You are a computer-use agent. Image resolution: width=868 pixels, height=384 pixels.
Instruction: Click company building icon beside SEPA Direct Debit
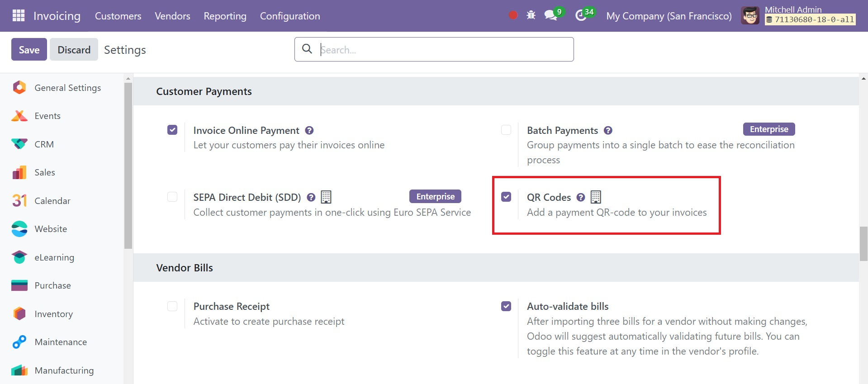[326, 197]
